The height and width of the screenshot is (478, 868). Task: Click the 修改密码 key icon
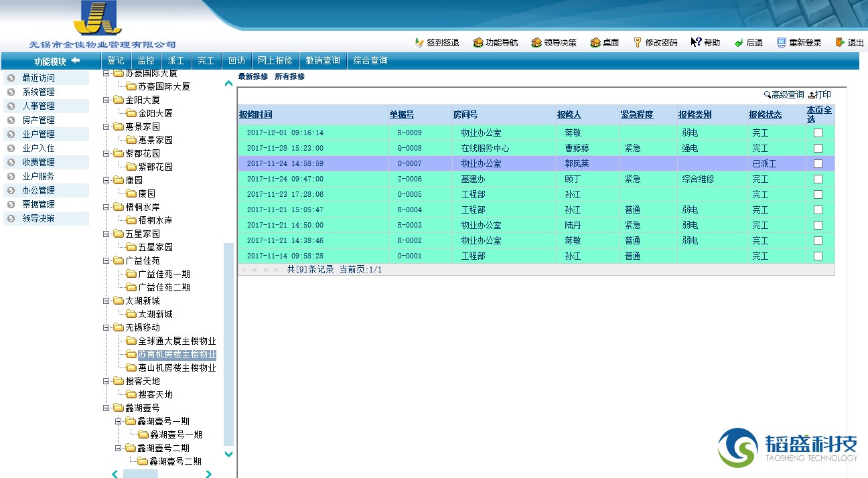(638, 42)
